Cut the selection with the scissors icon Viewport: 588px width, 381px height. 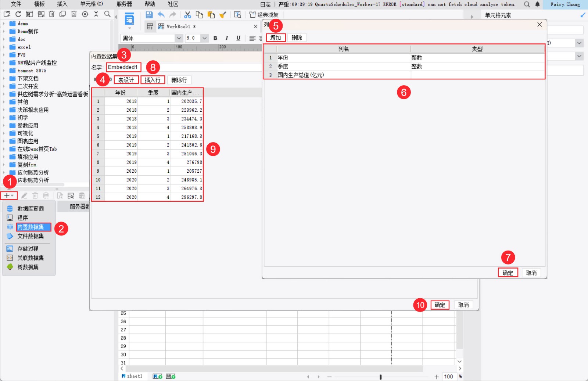coord(187,15)
